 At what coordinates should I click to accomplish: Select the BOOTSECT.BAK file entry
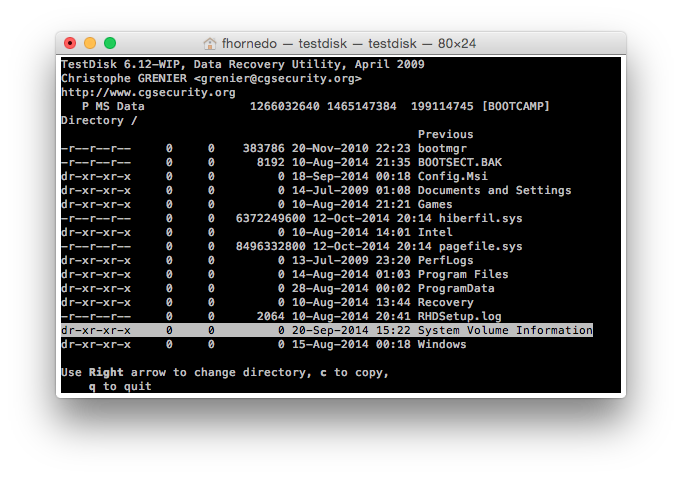click(x=281, y=162)
